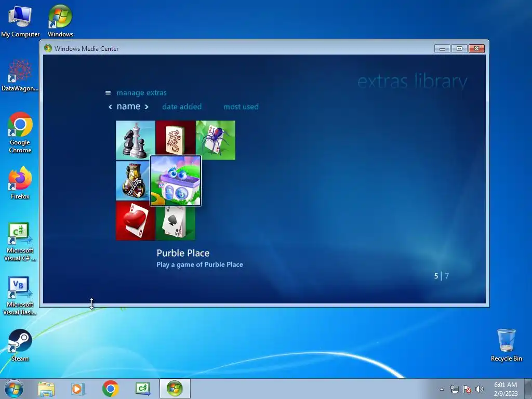Close the Windows Media Center window

tap(476, 48)
